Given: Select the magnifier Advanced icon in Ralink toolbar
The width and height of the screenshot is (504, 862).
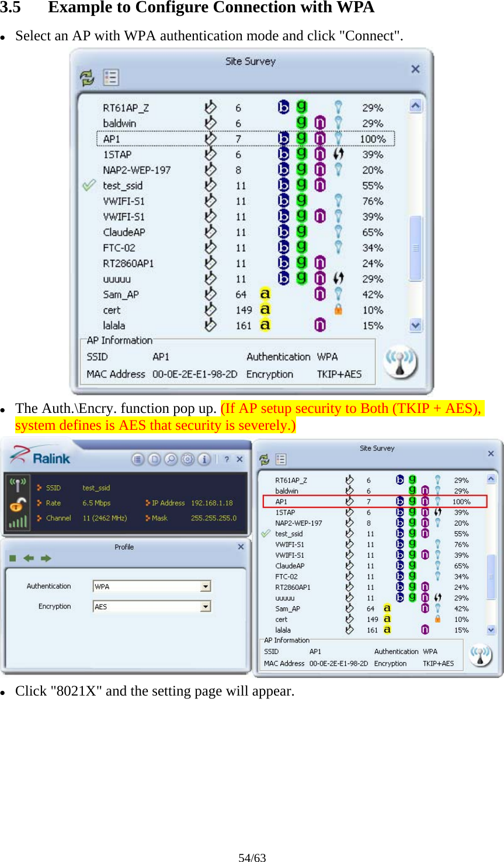Looking at the screenshot, I should [x=172, y=460].
